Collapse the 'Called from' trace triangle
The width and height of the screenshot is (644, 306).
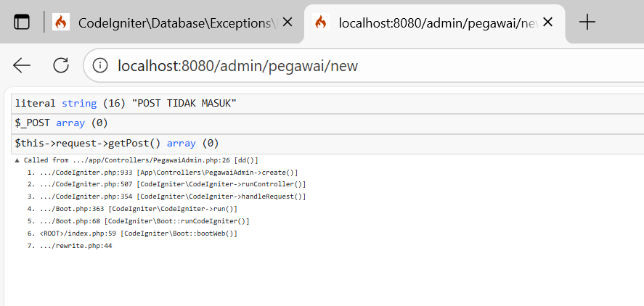[x=17, y=160]
